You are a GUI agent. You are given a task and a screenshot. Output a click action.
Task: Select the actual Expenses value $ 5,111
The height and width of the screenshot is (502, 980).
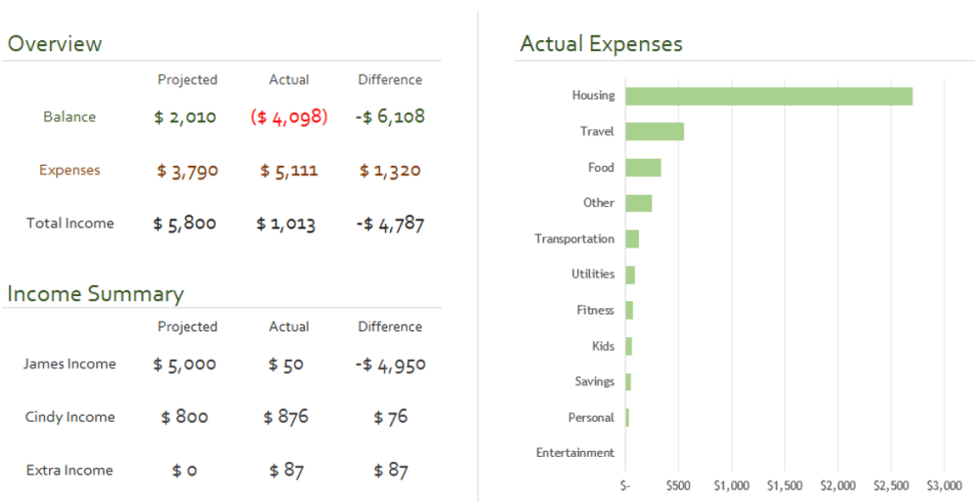[x=289, y=170]
